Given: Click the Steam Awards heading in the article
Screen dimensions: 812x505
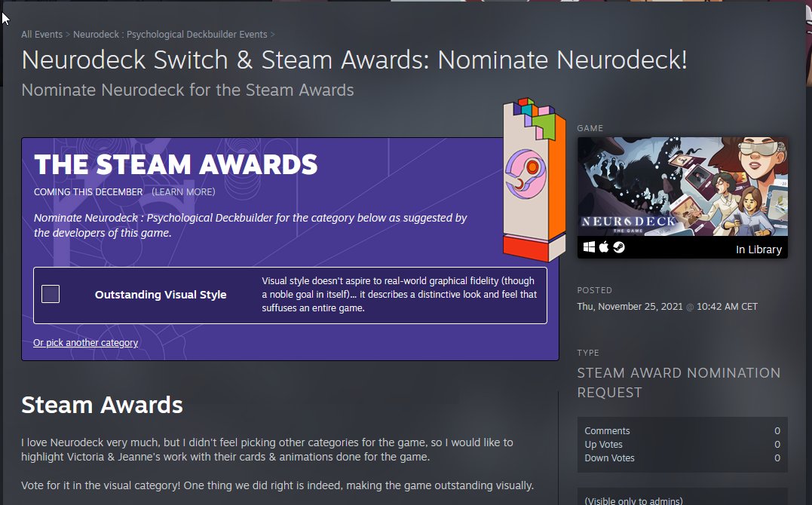Looking at the screenshot, I should pyautogui.click(x=102, y=405).
